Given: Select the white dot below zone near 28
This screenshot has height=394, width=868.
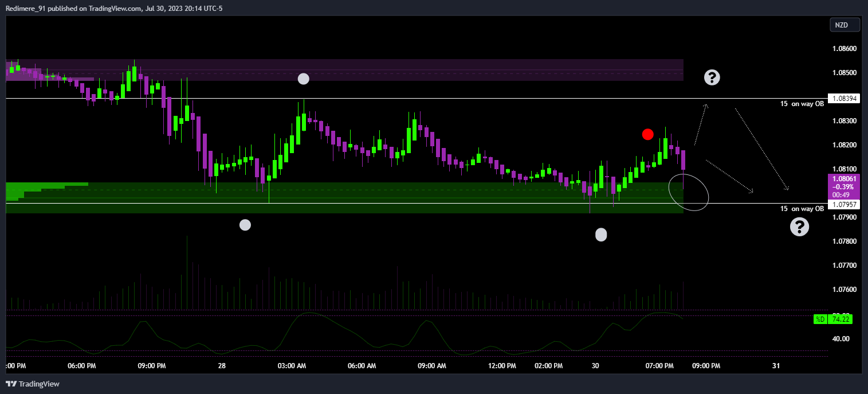Looking at the screenshot, I should (x=245, y=225).
